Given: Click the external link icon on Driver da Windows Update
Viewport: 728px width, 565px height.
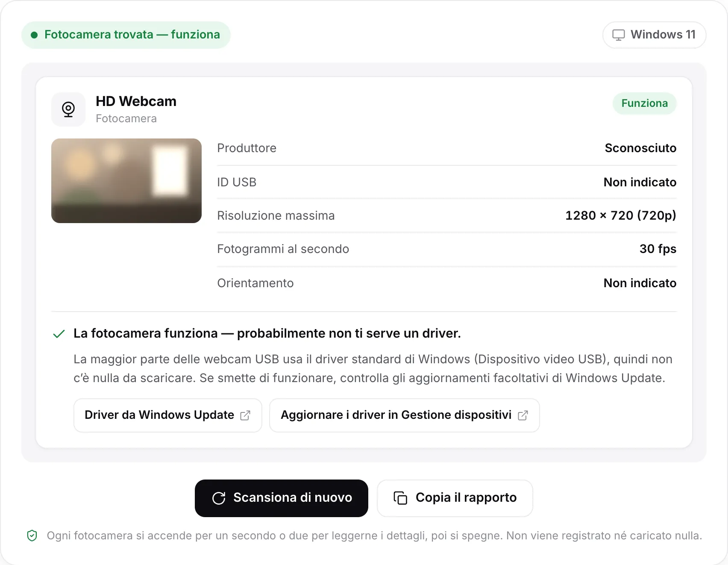Looking at the screenshot, I should click(x=245, y=415).
